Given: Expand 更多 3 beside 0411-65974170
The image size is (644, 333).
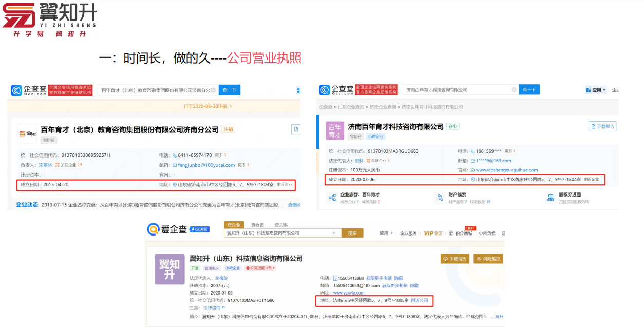Looking at the screenshot, I should (x=220, y=155).
